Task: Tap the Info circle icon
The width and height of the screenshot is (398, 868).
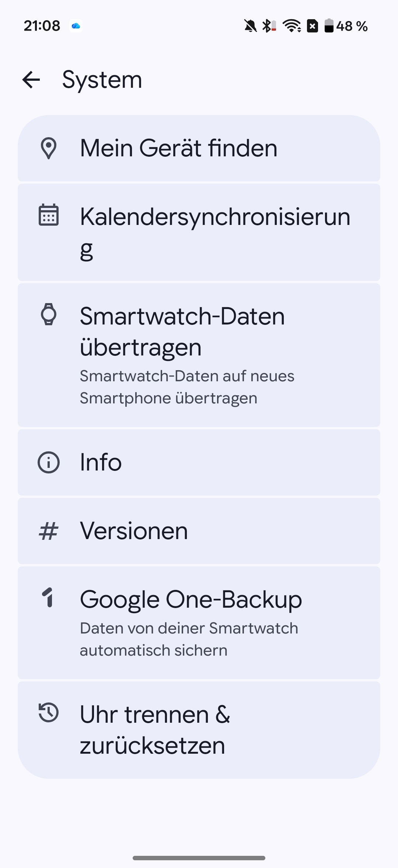Action: click(49, 462)
